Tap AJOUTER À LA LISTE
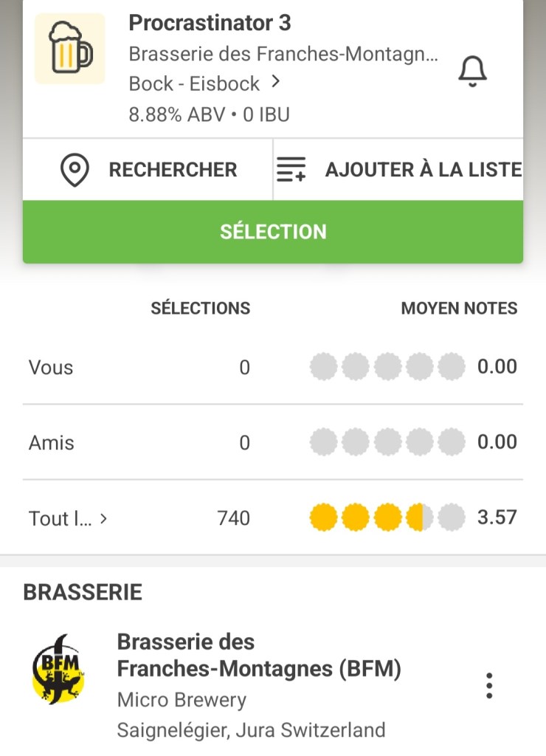546x756 pixels. tap(423, 170)
